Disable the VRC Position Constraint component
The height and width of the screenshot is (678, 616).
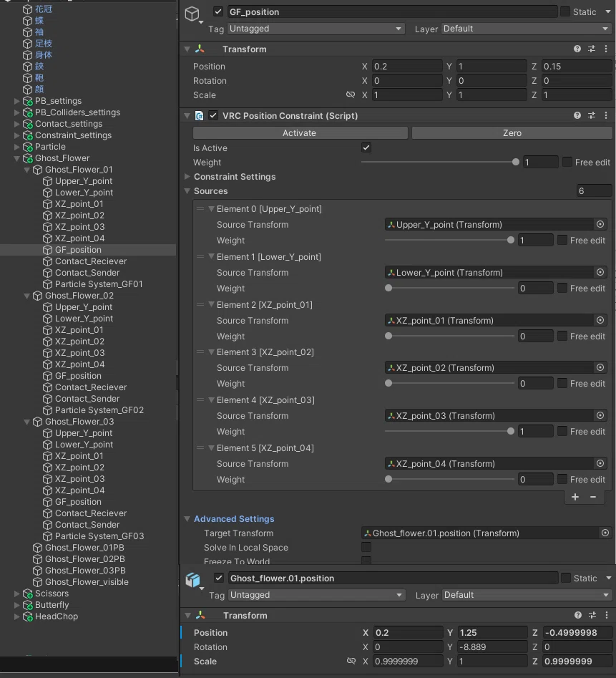pyautogui.click(x=213, y=115)
